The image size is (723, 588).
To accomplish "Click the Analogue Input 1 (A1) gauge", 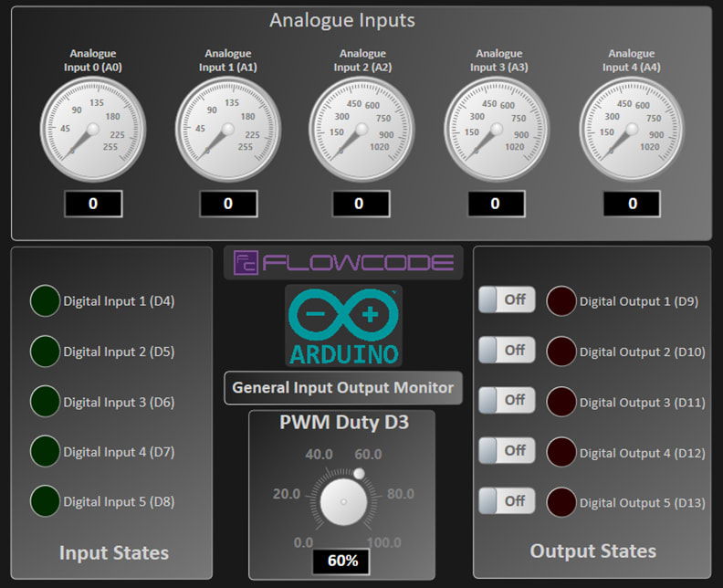I will click(228, 129).
